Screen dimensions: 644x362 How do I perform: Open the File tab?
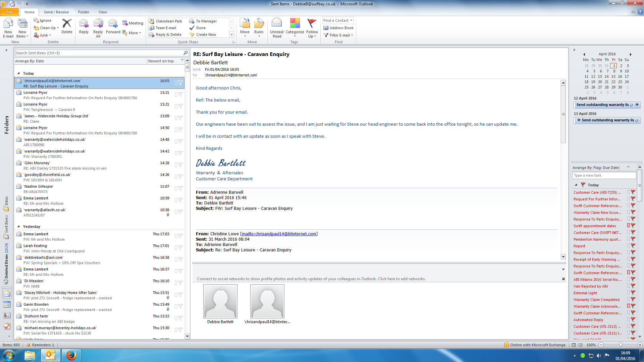pyautogui.click(x=9, y=12)
